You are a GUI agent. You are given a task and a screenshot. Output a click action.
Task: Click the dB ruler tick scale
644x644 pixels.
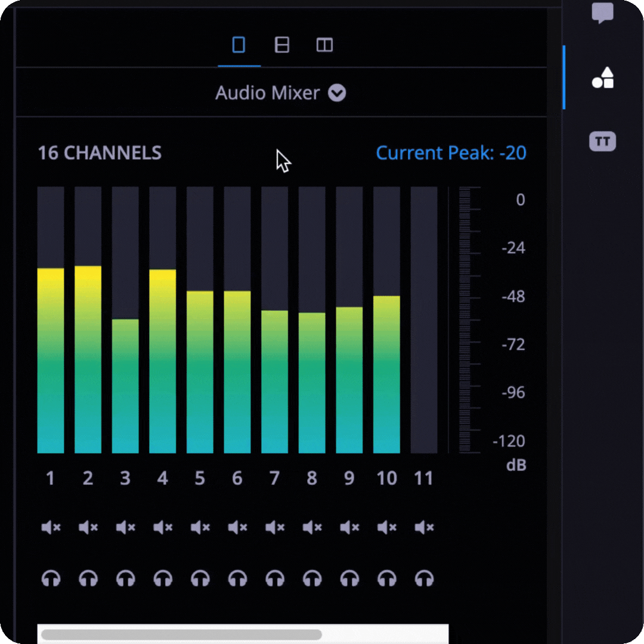coord(469,320)
